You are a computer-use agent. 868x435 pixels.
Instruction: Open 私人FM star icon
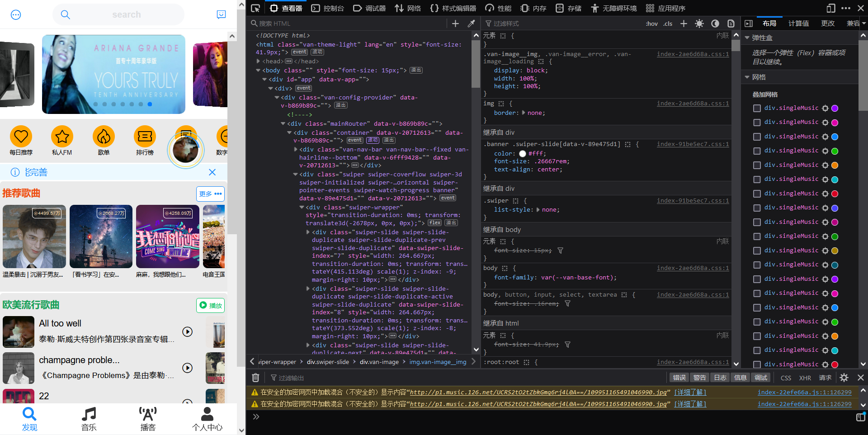tap(62, 136)
